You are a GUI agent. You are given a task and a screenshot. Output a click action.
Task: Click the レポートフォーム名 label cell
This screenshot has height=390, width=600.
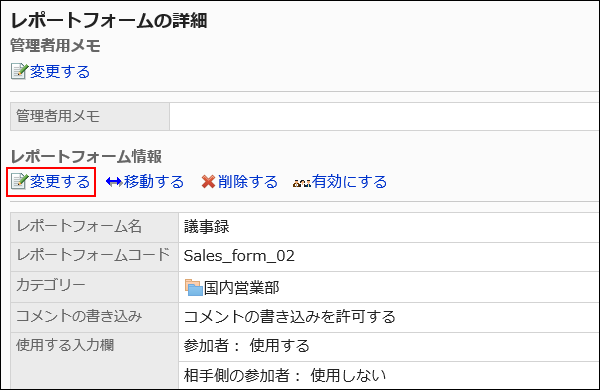pyautogui.click(x=95, y=227)
